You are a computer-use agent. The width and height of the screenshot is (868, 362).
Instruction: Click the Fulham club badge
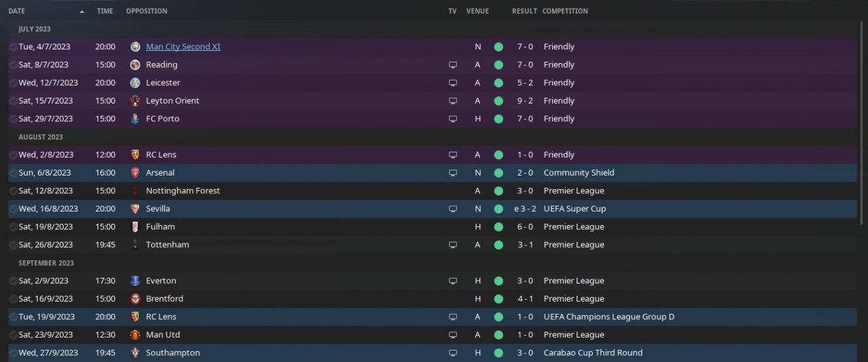click(136, 227)
